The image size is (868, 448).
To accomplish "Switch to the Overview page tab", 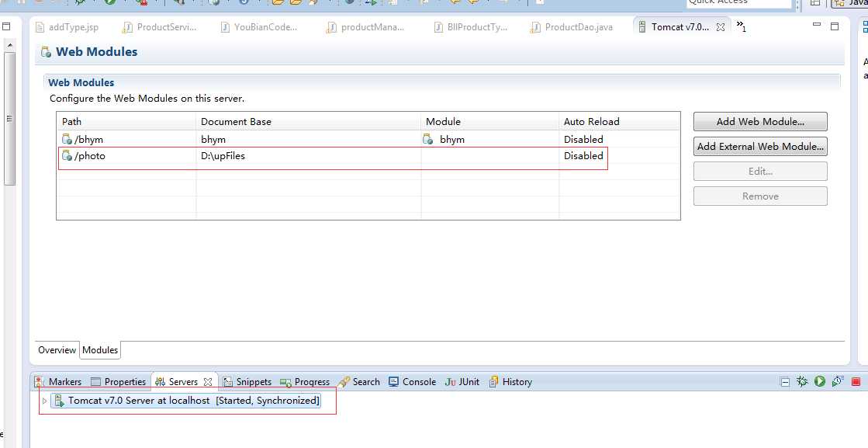I will pyautogui.click(x=57, y=350).
